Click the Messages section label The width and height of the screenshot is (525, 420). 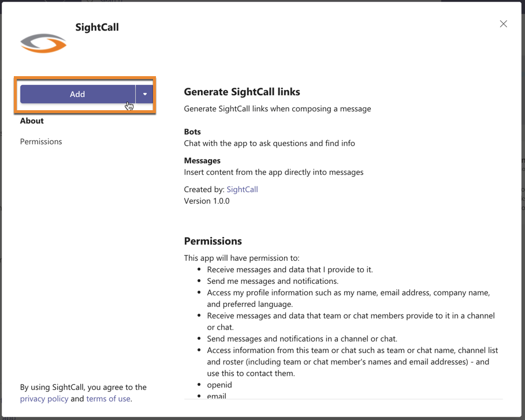pos(202,160)
